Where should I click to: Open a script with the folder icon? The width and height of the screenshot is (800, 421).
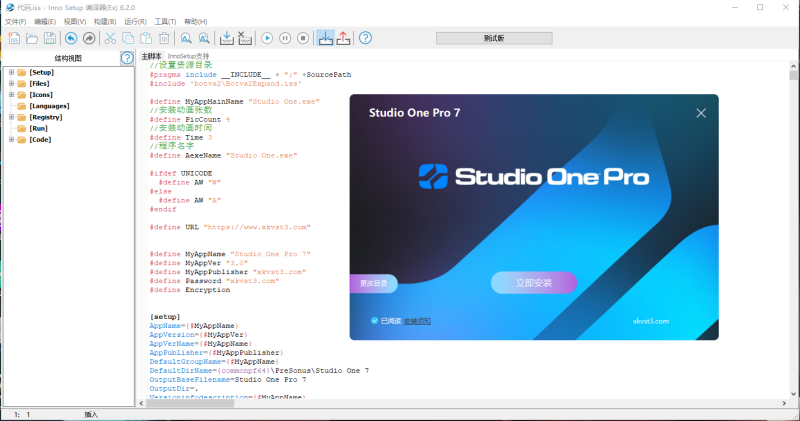pyautogui.click(x=32, y=38)
